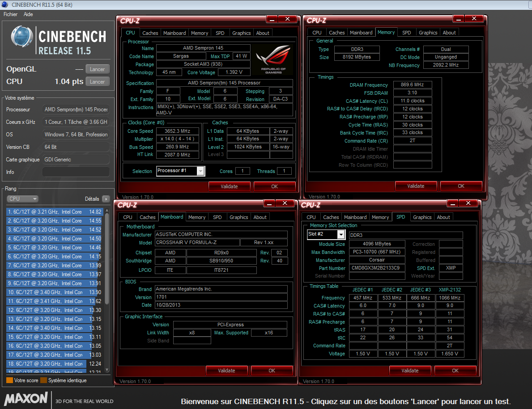Click OK in the Memory tab window
Viewport: 532px width, 409px height.
tap(461, 186)
